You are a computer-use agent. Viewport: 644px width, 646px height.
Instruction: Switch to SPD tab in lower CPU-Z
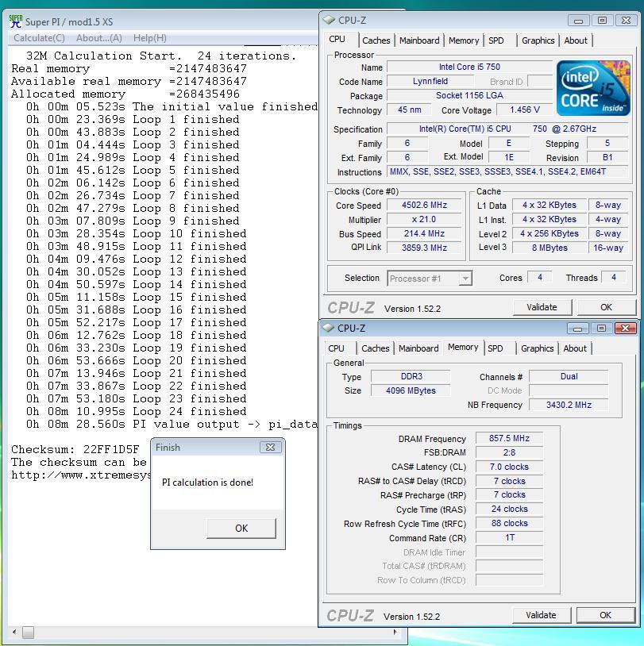click(x=496, y=348)
